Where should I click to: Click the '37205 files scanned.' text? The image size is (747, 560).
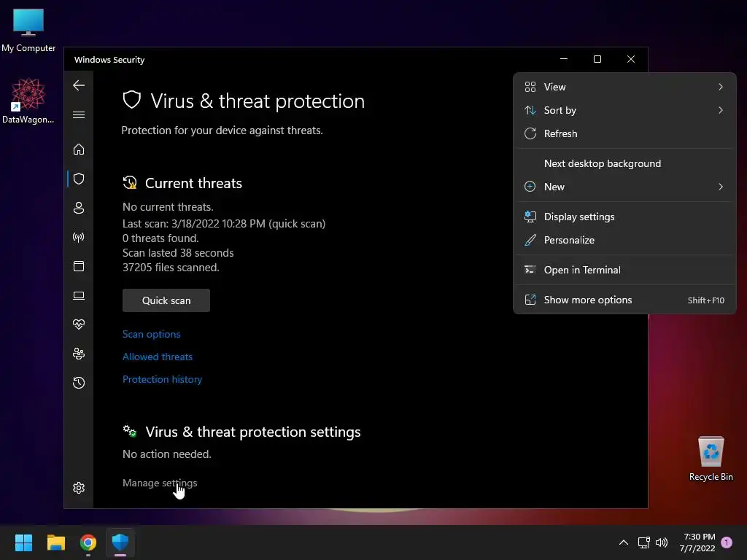tap(171, 268)
